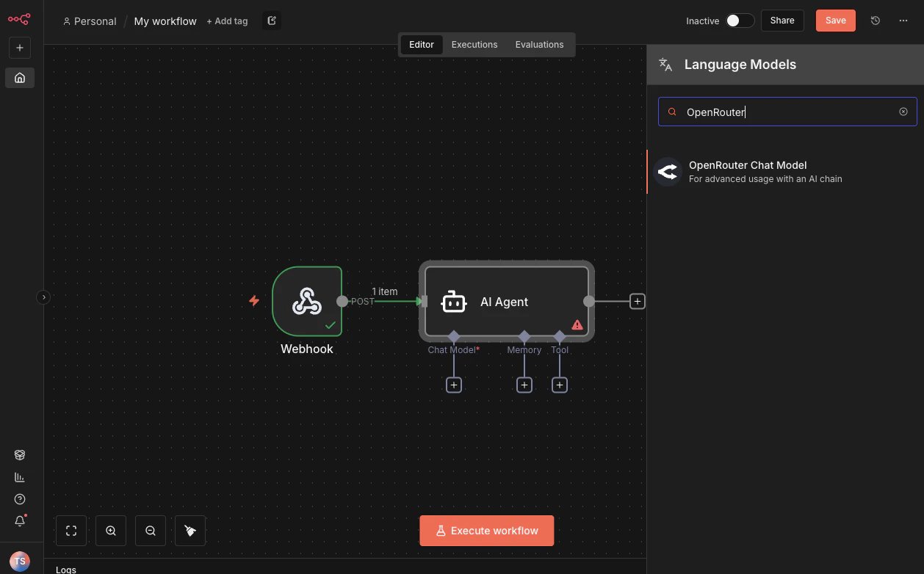Switch to the Executions tab
The image size is (924, 574).
pos(474,45)
